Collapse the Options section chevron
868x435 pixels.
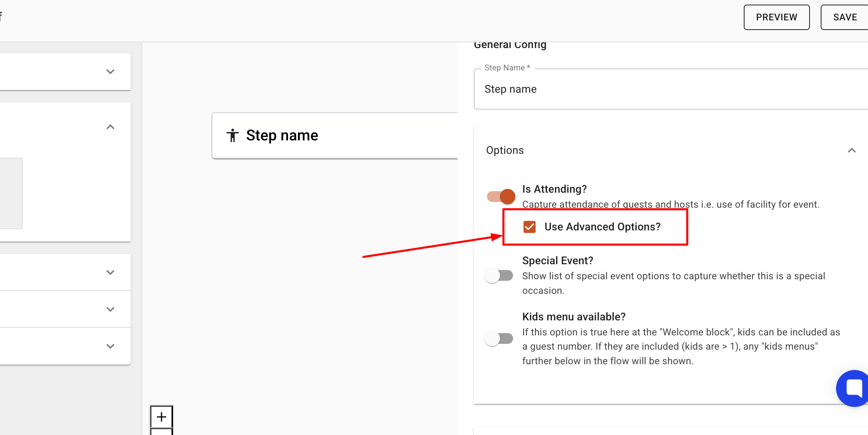coord(851,150)
